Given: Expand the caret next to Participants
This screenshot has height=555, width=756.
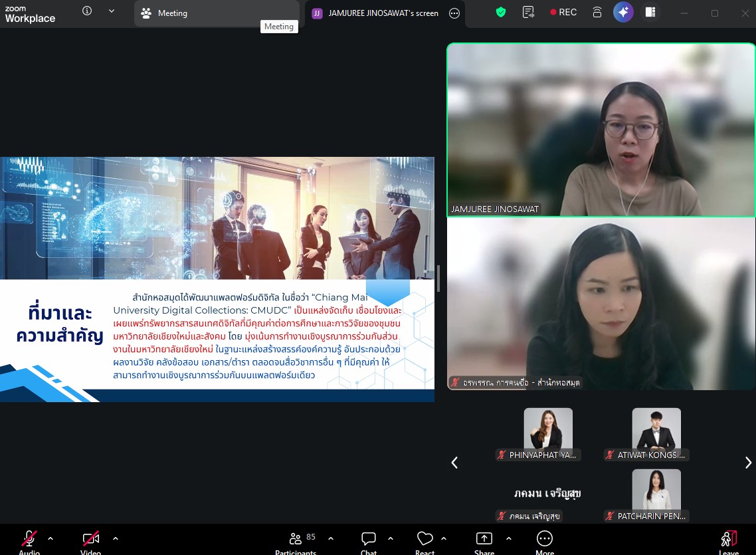Looking at the screenshot, I should click(x=331, y=538).
